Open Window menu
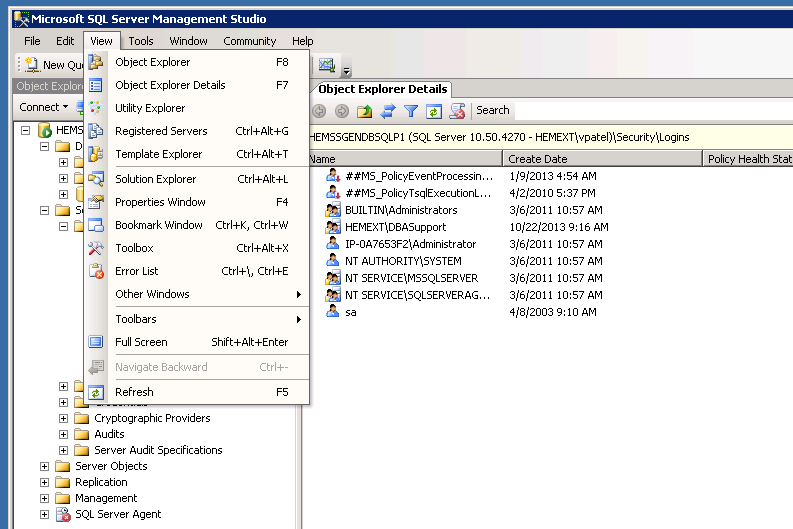The height and width of the screenshot is (529, 793). (x=188, y=41)
